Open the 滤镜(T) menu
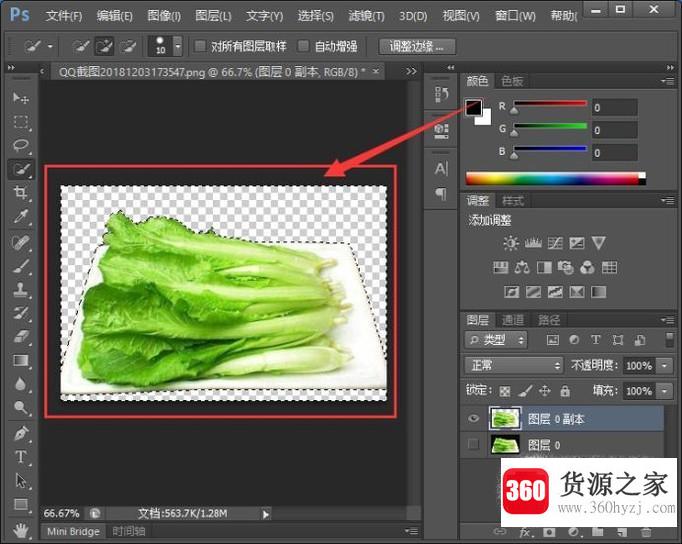Viewport: 682px width, 544px height. click(366, 17)
